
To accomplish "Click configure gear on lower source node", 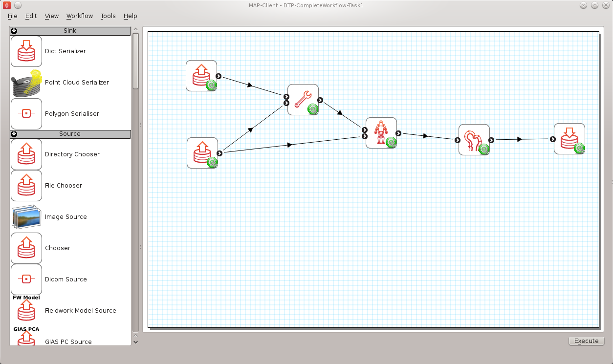I will coord(212,163).
